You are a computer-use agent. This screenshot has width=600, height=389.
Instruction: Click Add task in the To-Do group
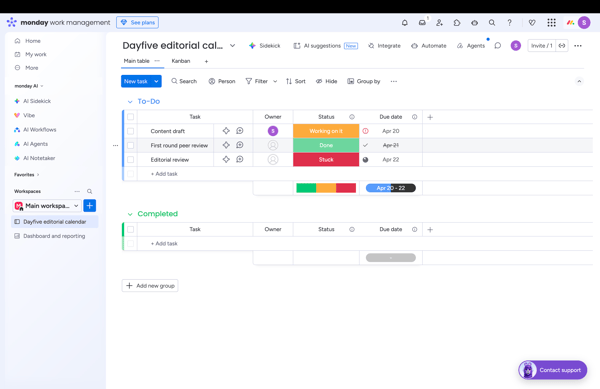[164, 174]
